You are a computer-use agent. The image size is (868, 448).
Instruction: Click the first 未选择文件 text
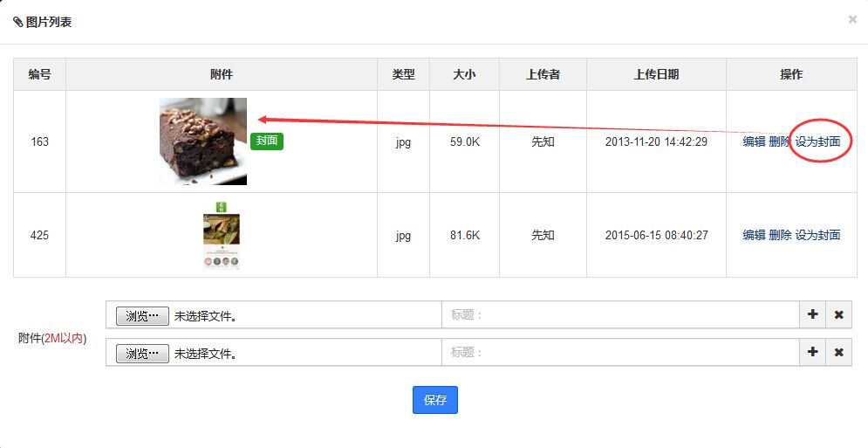click(205, 316)
